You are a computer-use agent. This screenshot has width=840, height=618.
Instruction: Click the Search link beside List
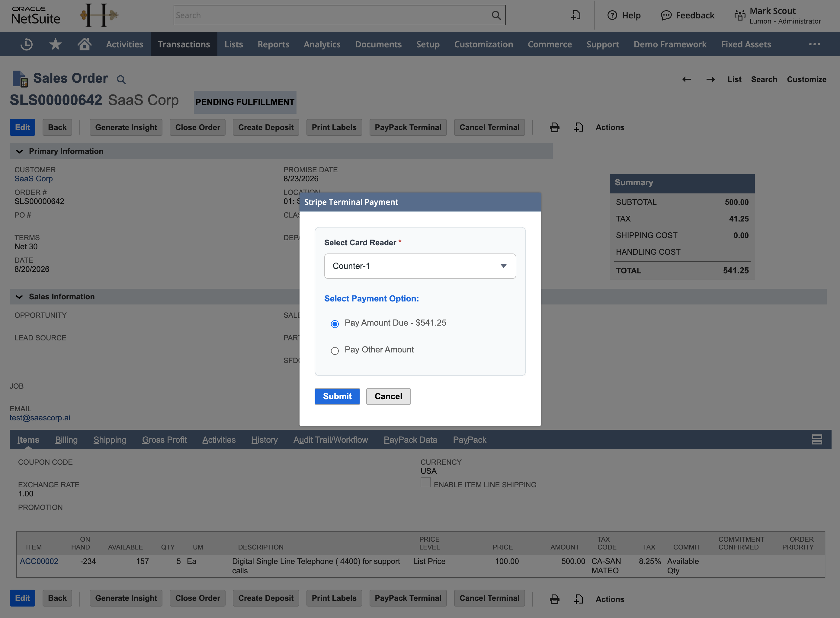764,79
